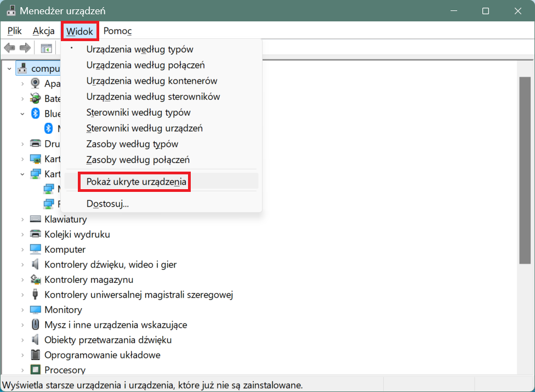535x392 pixels.
Task: Select the computer icon at the tree root
Action: point(22,68)
